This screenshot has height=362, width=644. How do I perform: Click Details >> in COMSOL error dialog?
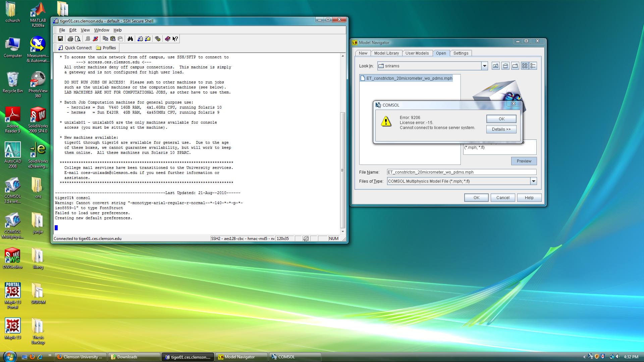coord(501,129)
